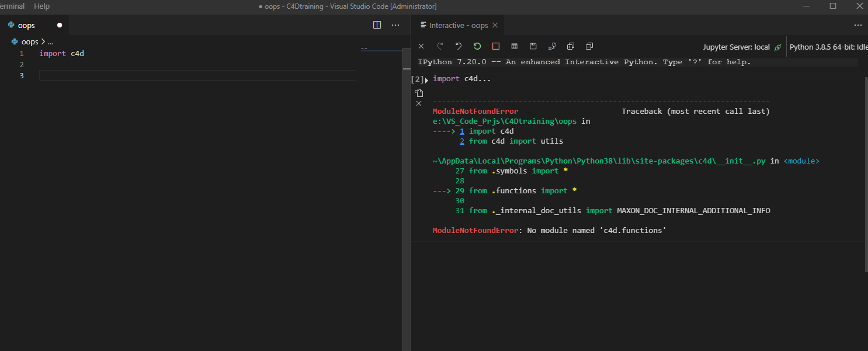Click 'No module named c4d.functions' message
Screen dimensions: 868x351
[596, 231]
